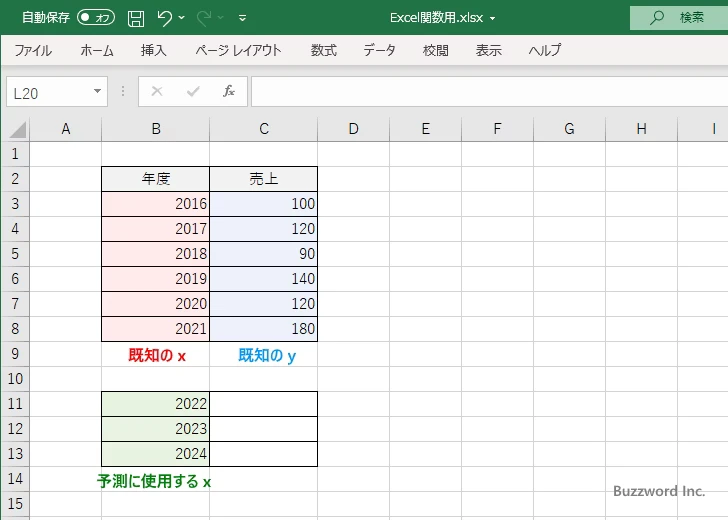Select the cell with value 180
728x520 pixels.
coord(264,329)
